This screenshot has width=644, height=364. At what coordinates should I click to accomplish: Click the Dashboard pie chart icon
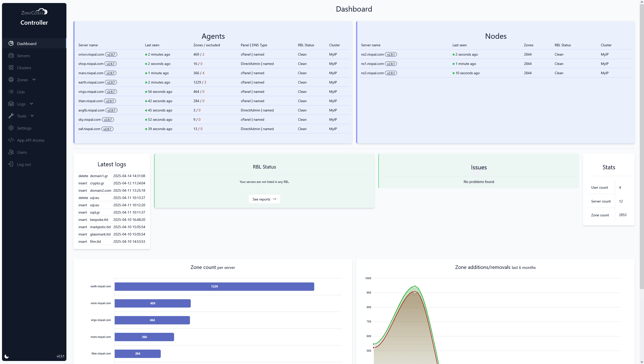(11, 43)
